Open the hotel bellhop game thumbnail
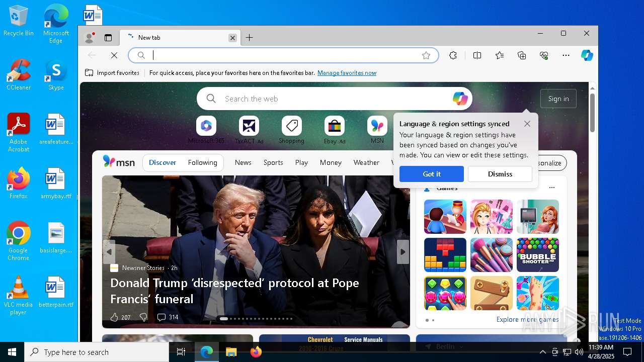The width and height of the screenshot is (644, 362). pyautogui.click(x=445, y=217)
